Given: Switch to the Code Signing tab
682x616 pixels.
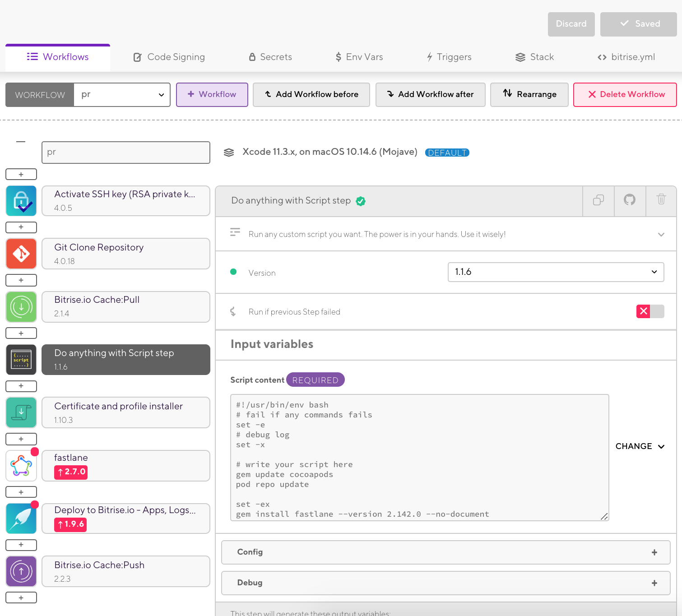Looking at the screenshot, I should click(x=169, y=57).
